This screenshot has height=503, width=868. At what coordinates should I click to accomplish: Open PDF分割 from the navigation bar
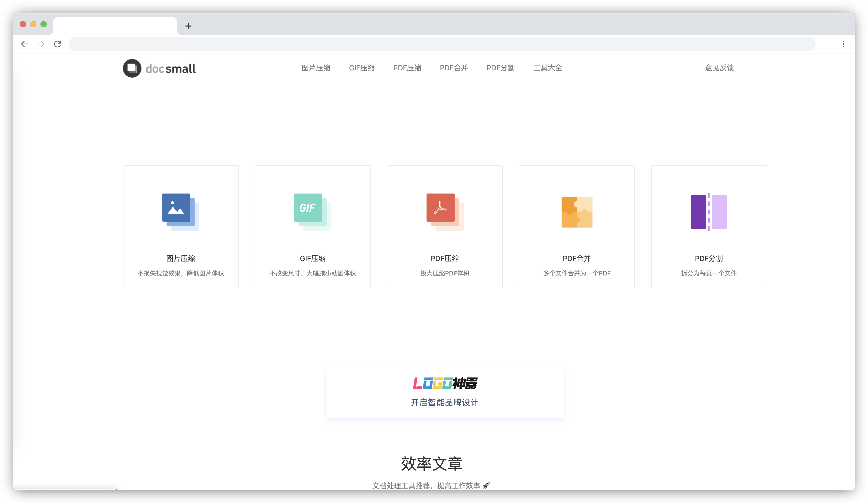click(x=500, y=68)
